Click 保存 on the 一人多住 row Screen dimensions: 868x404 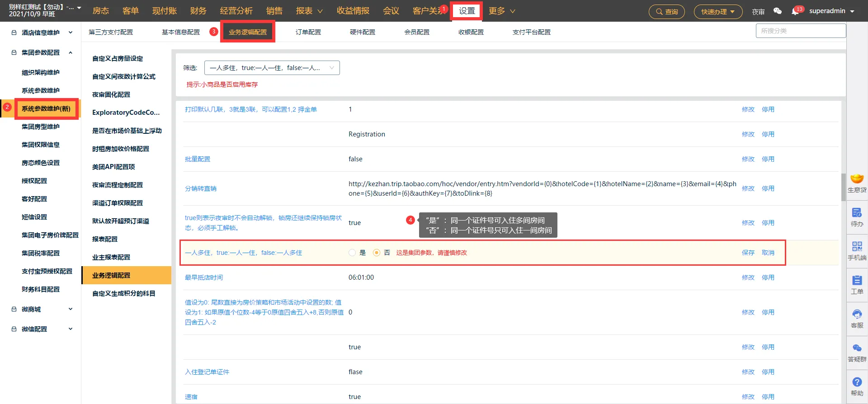[748, 253]
